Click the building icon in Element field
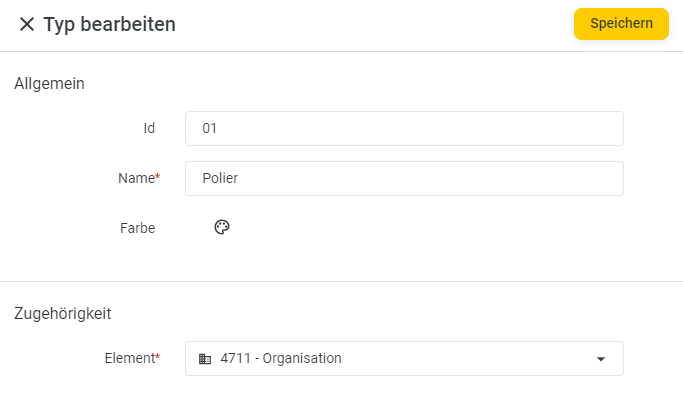This screenshot has height=397, width=683. click(205, 359)
